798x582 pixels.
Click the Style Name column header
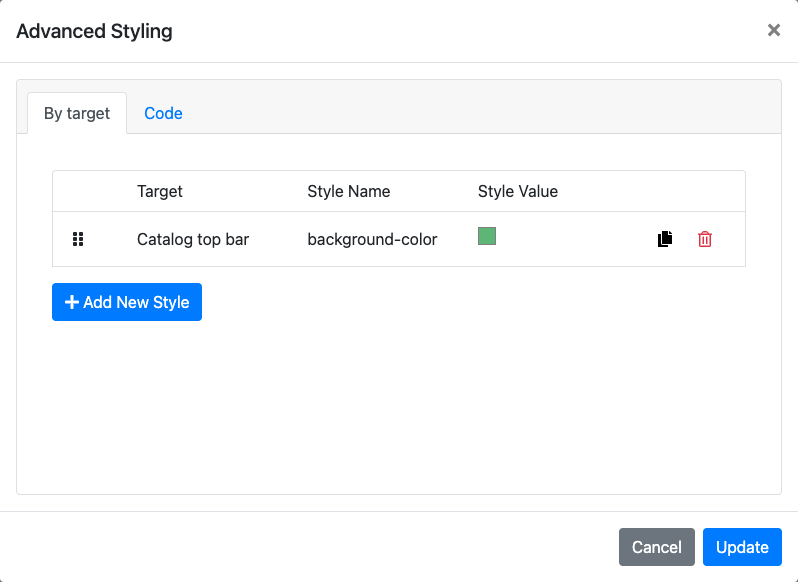(x=349, y=191)
